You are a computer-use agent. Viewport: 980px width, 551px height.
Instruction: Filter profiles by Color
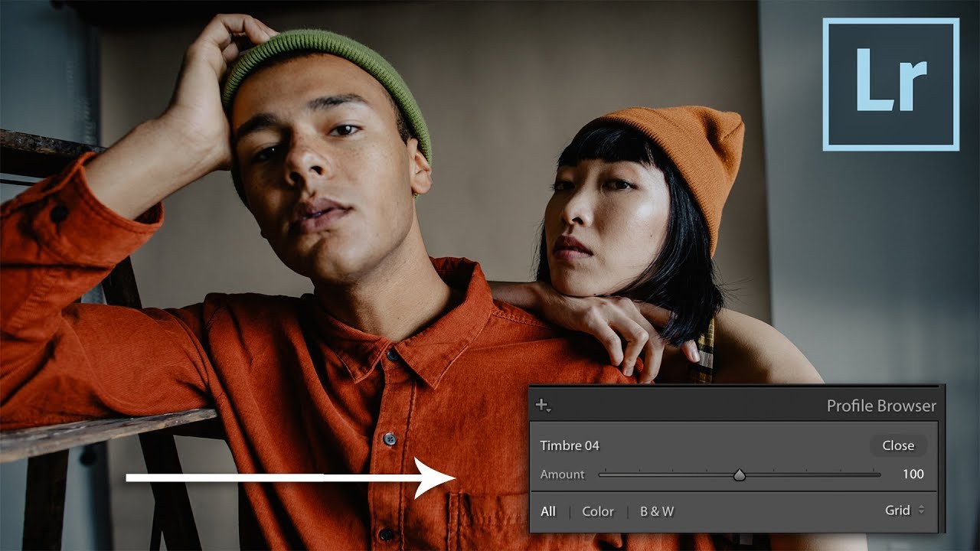click(x=598, y=511)
